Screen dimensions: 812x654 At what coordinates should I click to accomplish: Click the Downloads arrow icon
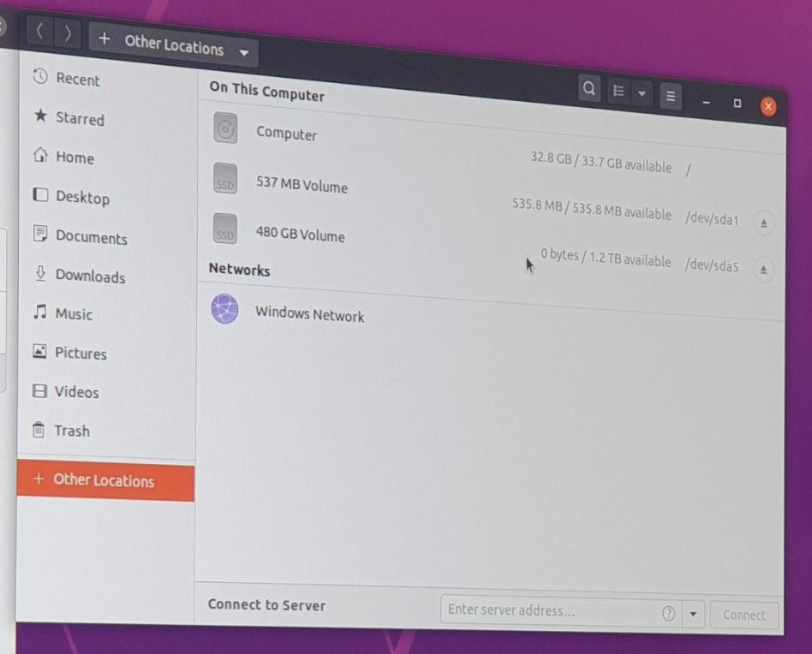pyautogui.click(x=40, y=273)
